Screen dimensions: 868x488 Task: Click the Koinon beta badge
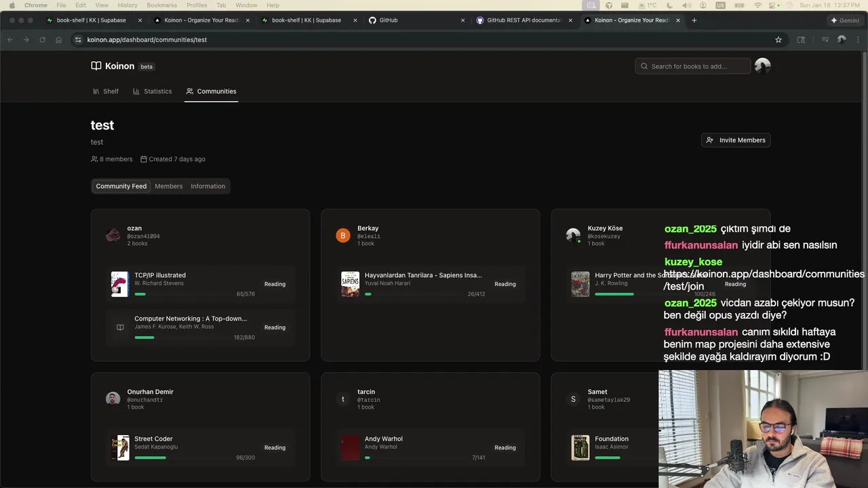146,66
